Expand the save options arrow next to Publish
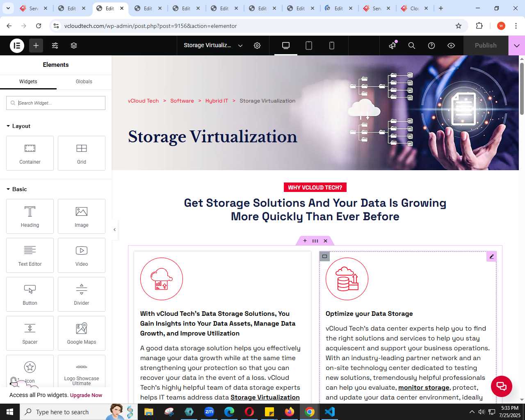Screen dimensions: 525x420 click(517, 46)
